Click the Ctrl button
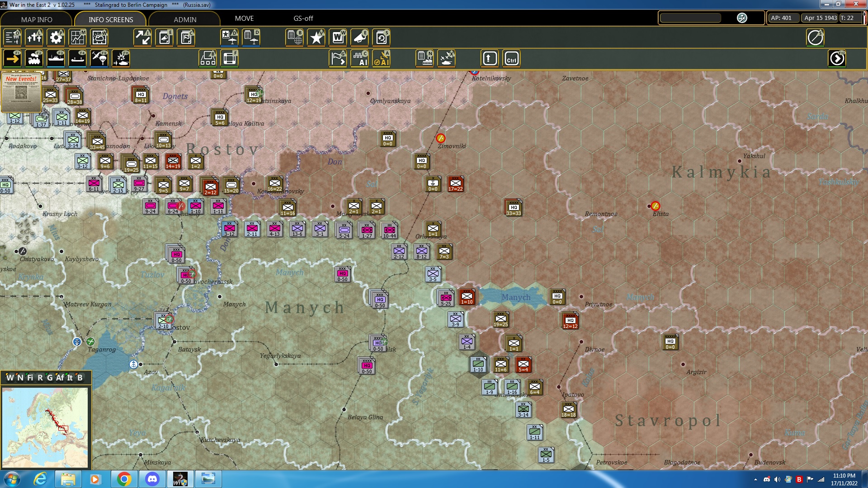Viewport: 868px width, 488px height. point(511,59)
